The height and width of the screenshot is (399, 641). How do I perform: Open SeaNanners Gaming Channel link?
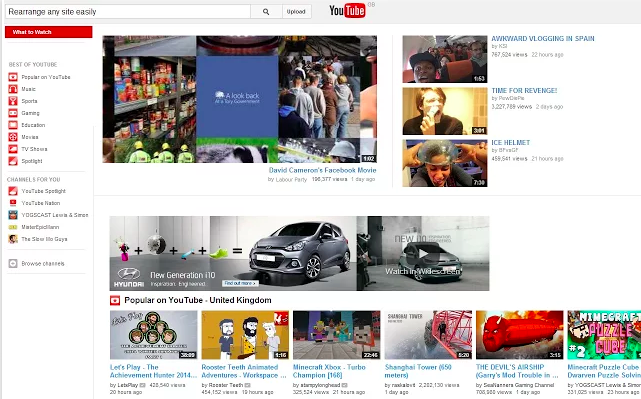518,385
